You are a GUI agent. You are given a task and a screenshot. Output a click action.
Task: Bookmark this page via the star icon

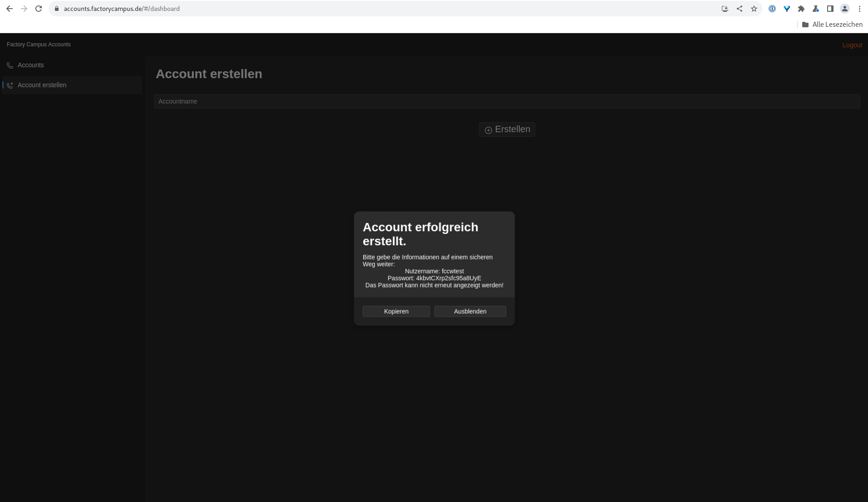coord(755,9)
